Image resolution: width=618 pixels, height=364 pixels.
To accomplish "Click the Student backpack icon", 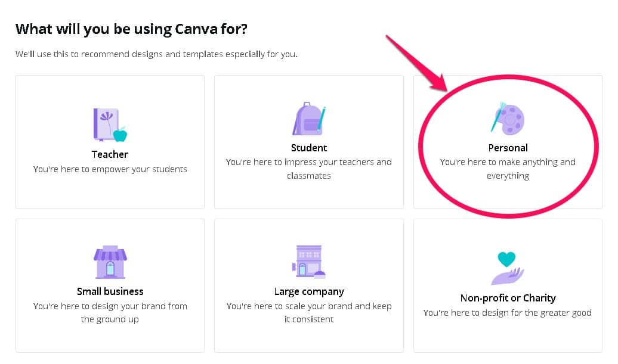I will [309, 119].
